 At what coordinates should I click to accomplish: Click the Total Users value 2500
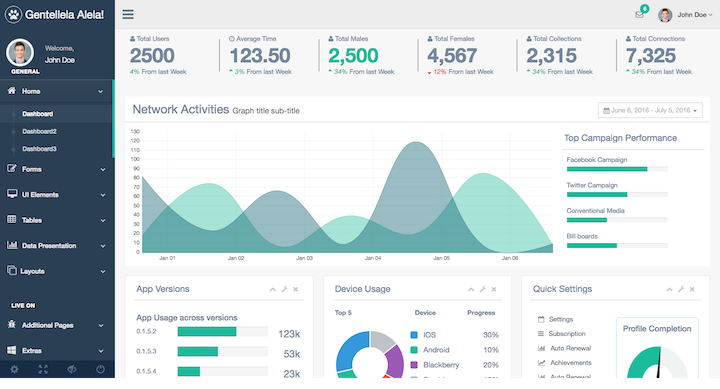click(152, 56)
